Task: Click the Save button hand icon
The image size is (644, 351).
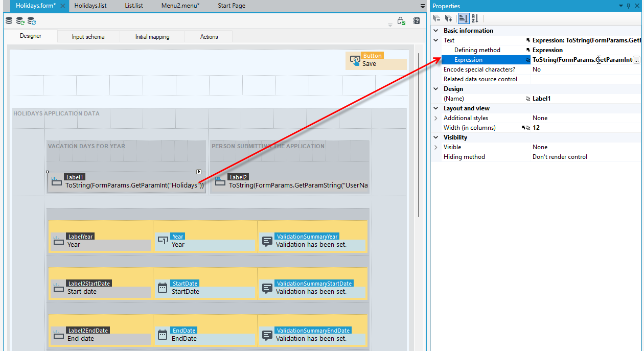Action: pyautogui.click(x=355, y=60)
